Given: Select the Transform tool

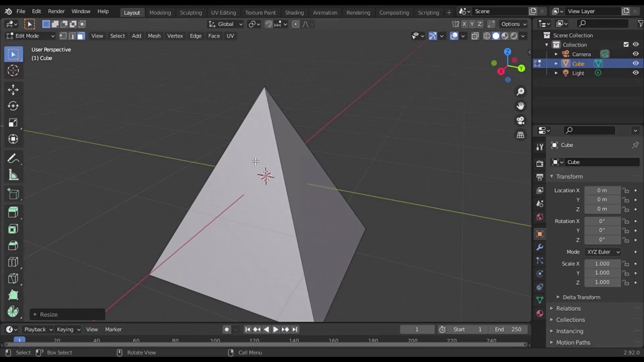Looking at the screenshot, I should pos(14,139).
